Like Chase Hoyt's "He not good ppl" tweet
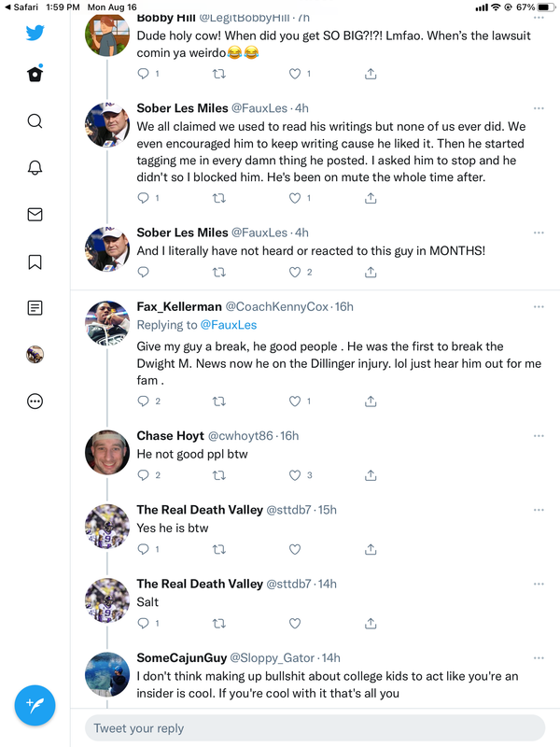 (x=295, y=475)
